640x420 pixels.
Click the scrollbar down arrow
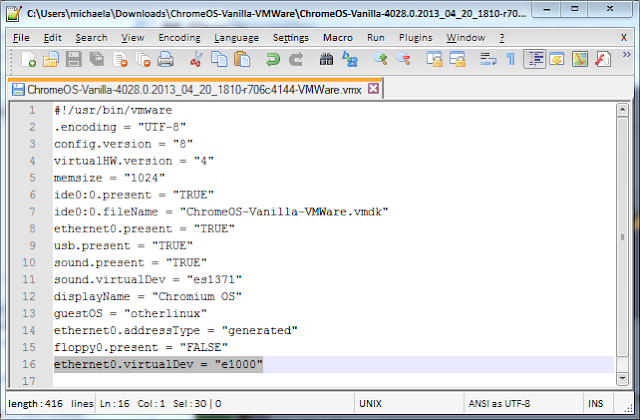622,378
